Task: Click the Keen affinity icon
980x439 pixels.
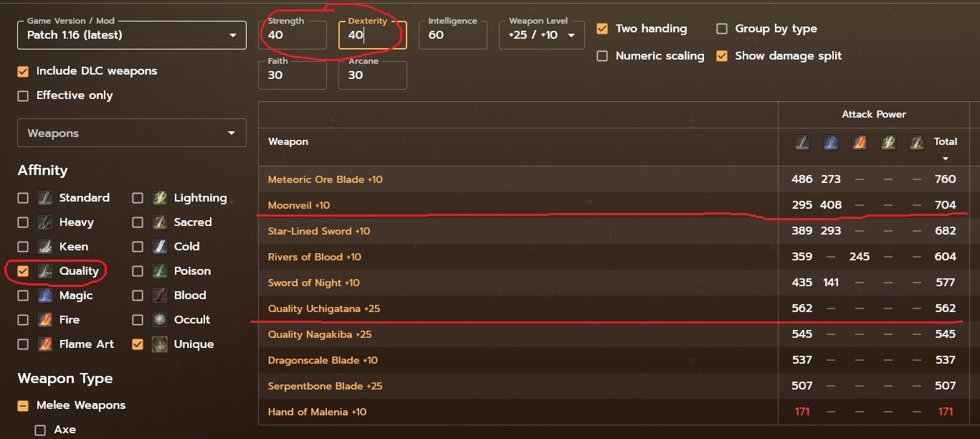Action: pos(45,247)
